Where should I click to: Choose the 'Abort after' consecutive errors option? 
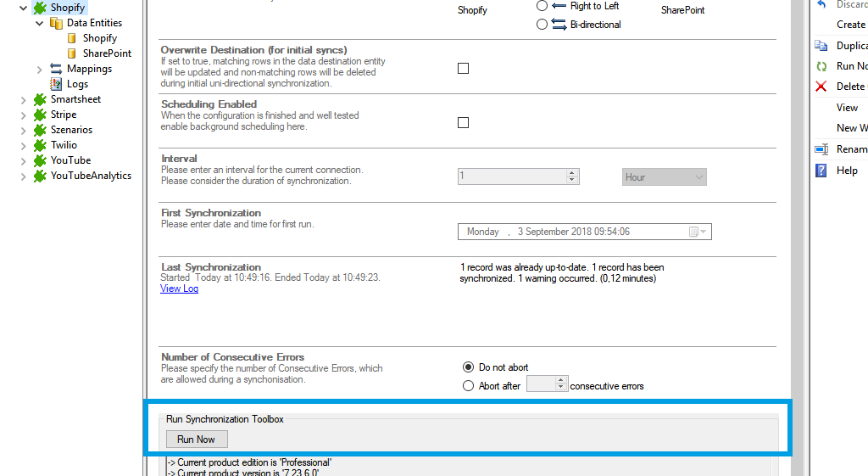tap(469, 386)
